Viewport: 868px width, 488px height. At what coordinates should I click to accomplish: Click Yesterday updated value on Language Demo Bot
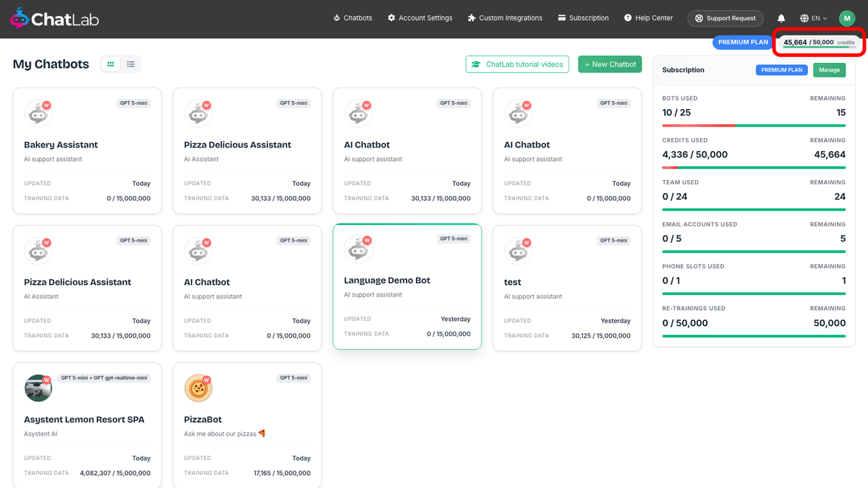[x=456, y=319]
